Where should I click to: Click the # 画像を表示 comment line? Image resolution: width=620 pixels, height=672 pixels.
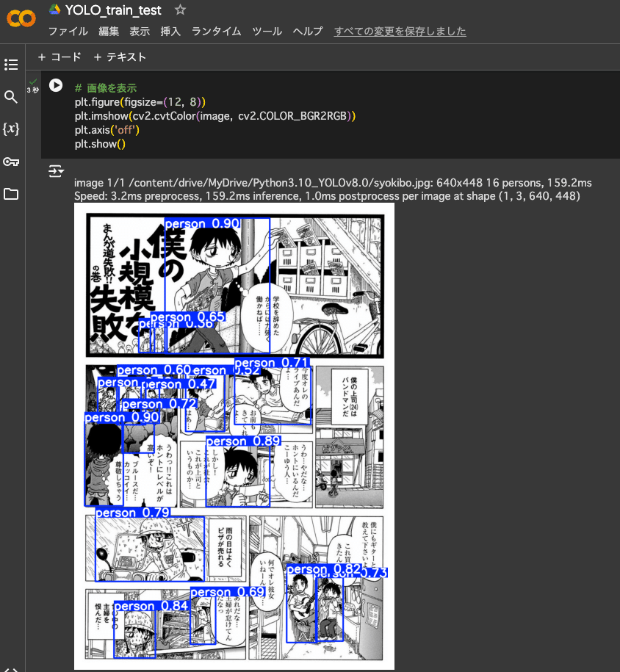106,88
